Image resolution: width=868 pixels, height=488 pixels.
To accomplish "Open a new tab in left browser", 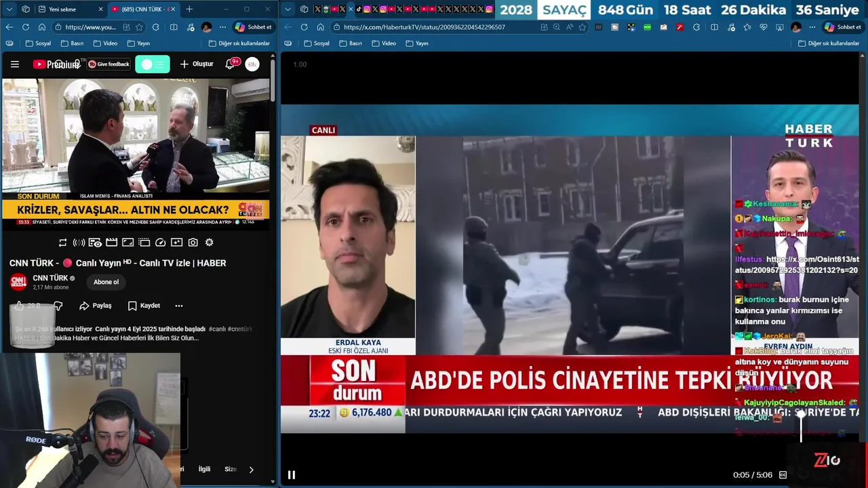I will pos(189,9).
